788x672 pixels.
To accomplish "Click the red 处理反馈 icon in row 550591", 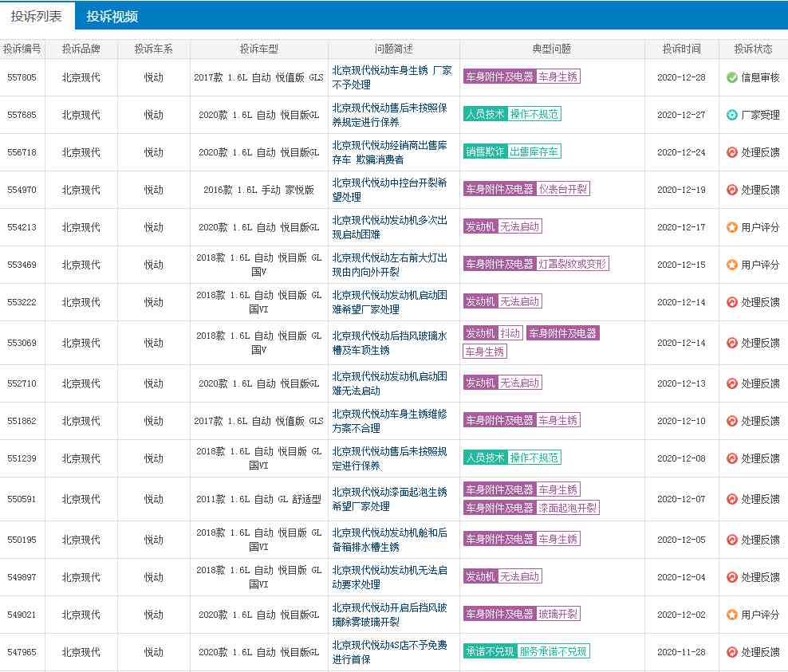I will [731, 499].
